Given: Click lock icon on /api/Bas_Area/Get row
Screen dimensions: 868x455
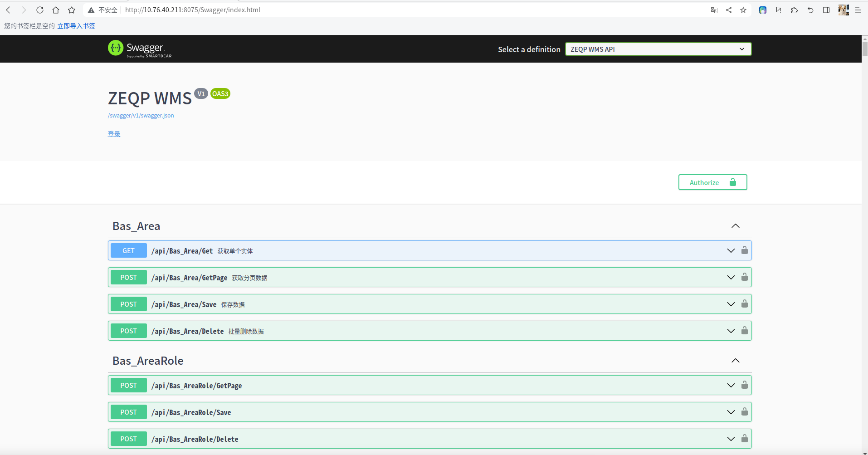Looking at the screenshot, I should [745, 250].
